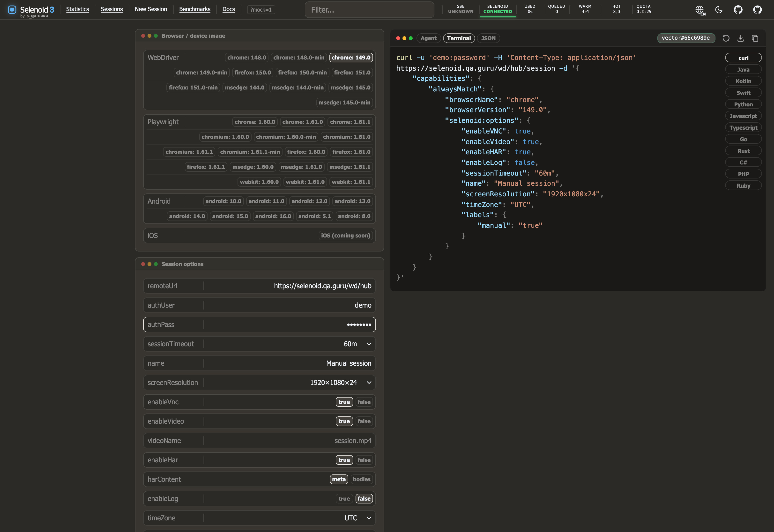This screenshot has height=532, width=774.
Task: Select Playwright webkit: 1.61.0 image
Action: click(x=305, y=182)
